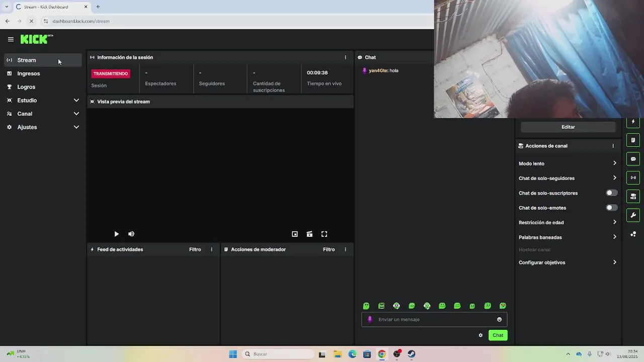This screenshot has height=362, width=644.
Task: Open Configurar objetivos settings
Action: click(568, 262)
